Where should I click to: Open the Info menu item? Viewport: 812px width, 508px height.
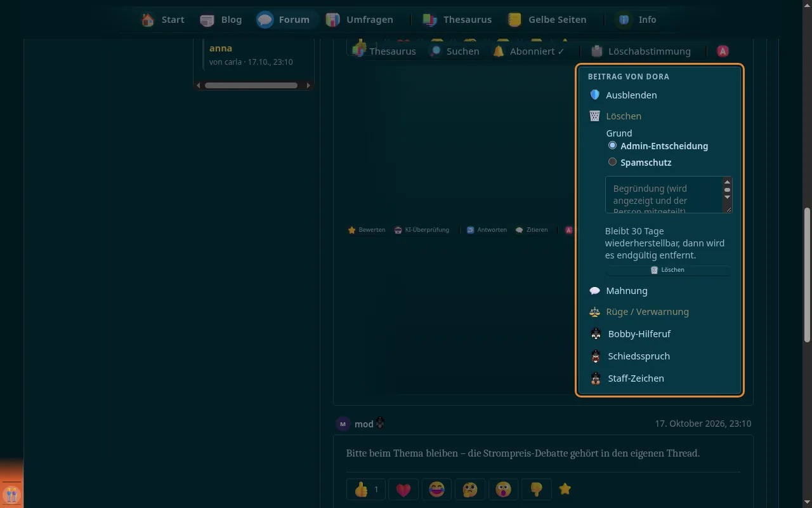point(638,20)
